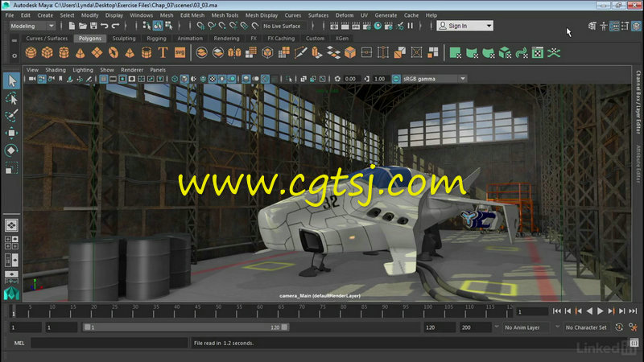Open the shelf tab list menu
The height and width of the screenshot is (362, 644).
click(x=14, y=41)
